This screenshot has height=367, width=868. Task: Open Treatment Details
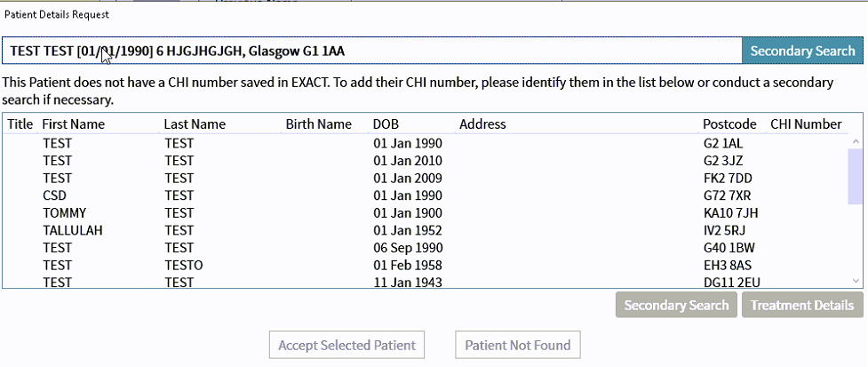801,305
